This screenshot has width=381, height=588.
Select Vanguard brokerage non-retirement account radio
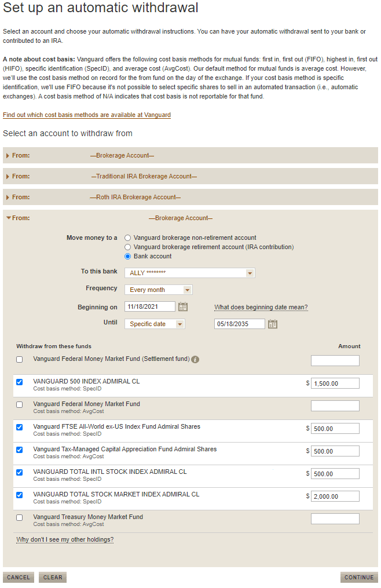point(127,238)
